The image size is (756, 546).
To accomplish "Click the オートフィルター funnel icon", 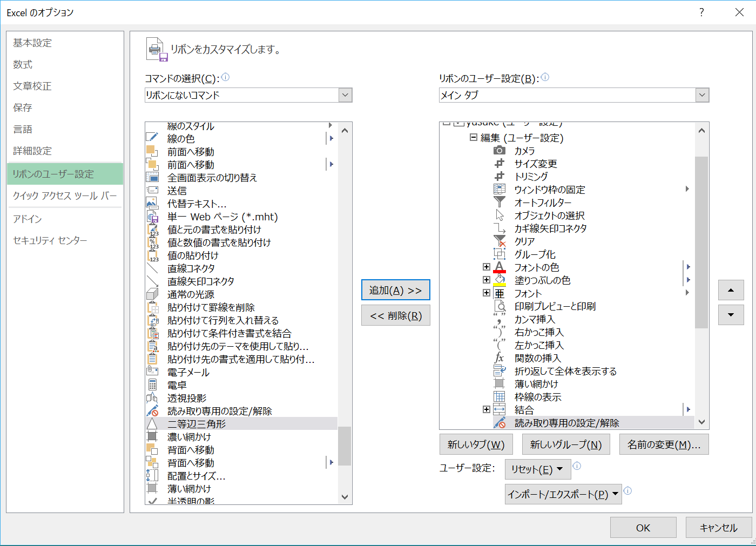I will (500, 203).
